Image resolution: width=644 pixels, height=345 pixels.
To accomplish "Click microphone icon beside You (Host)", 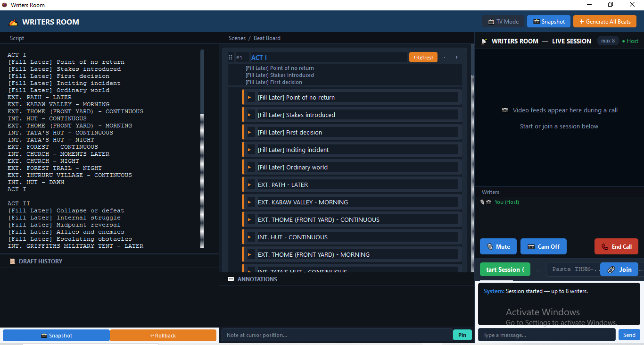I will 483,202.
